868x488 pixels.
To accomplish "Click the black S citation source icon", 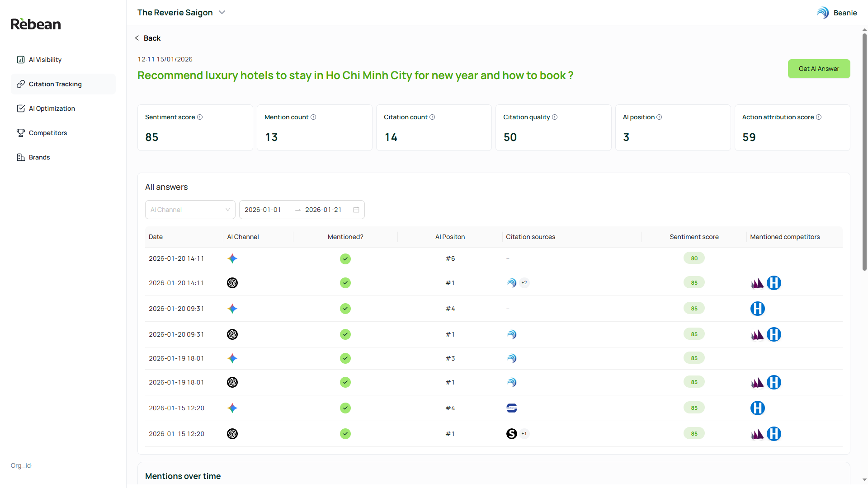I will pos(511,434).
